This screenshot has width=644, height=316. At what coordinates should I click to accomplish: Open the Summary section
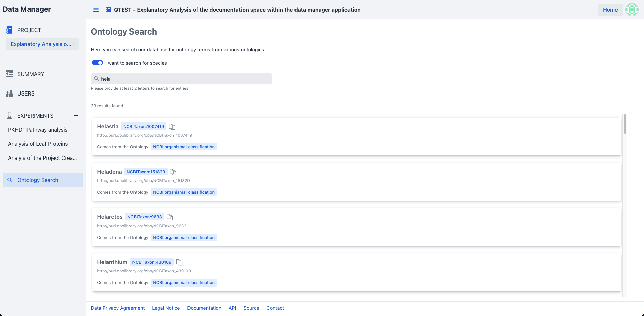coord(31,74)
